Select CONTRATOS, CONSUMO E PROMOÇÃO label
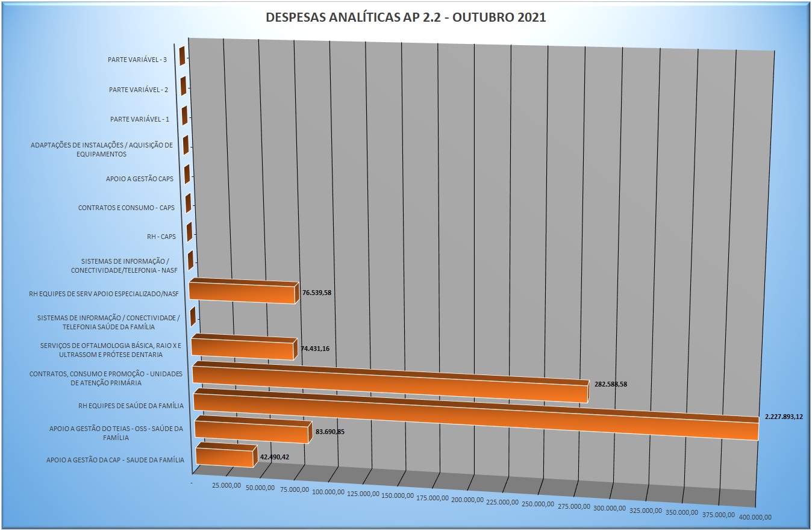The image size is (812, 531). [106, 378]
